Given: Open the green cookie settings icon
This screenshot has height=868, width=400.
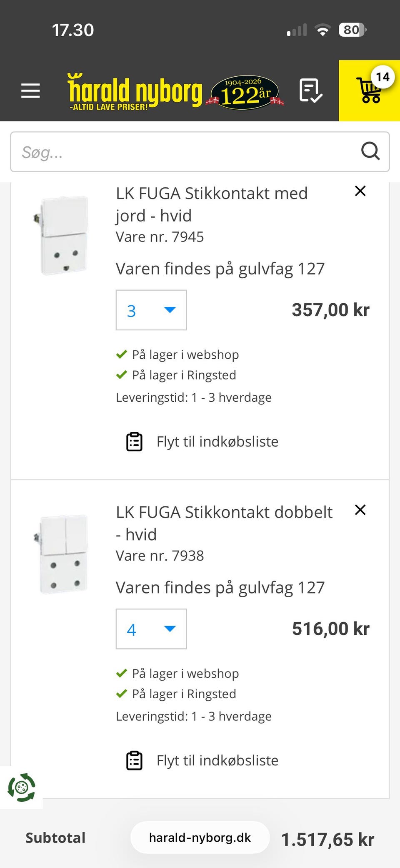Looking at the screenshot, I should [x=22, y=787].
